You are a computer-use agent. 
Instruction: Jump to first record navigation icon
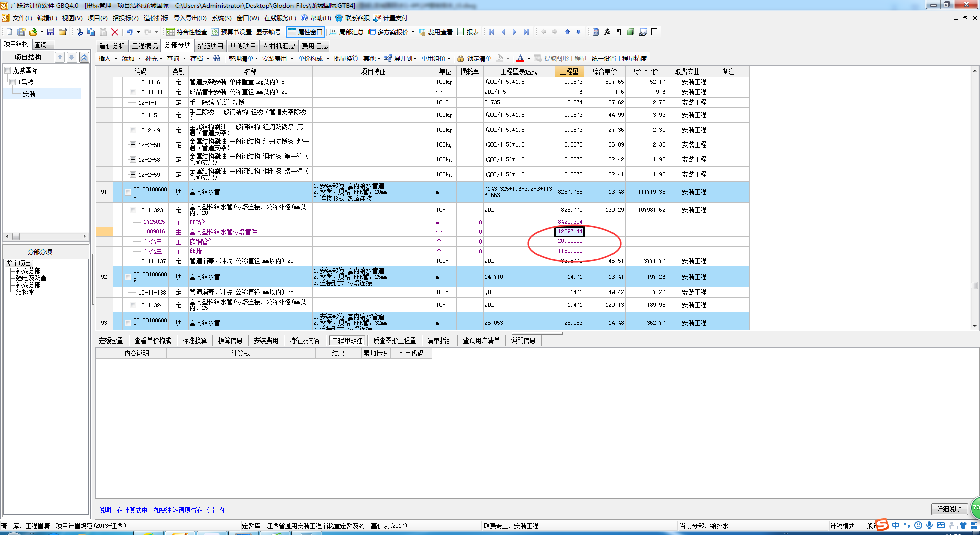tap(492, 32)
